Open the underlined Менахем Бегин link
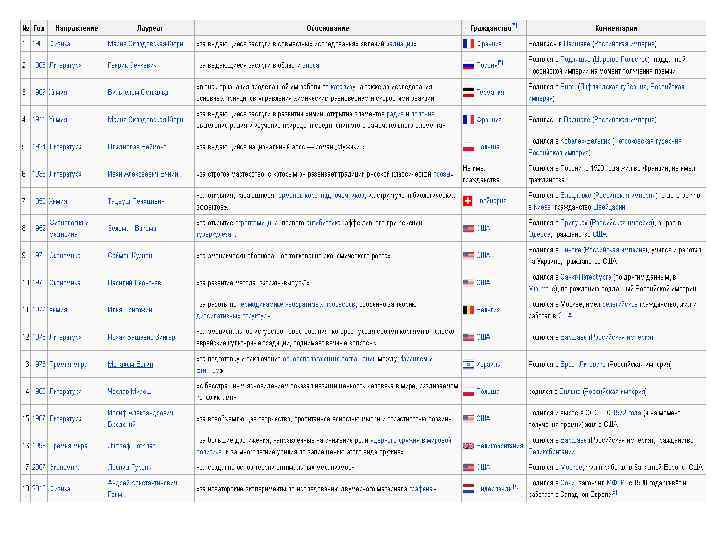This screenshot has width=720, height=540. point(130,365)
